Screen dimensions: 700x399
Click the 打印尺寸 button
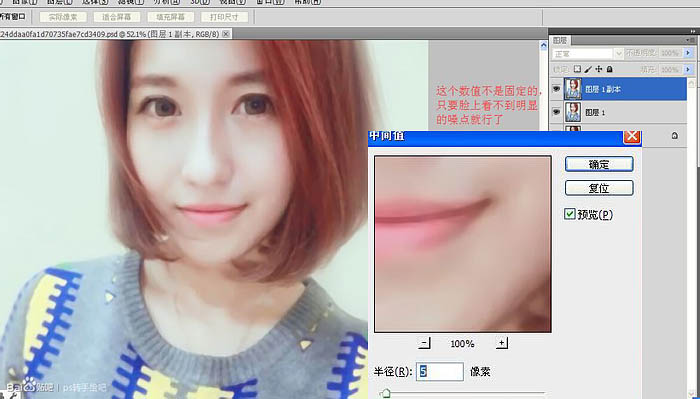tap(224, 17)
